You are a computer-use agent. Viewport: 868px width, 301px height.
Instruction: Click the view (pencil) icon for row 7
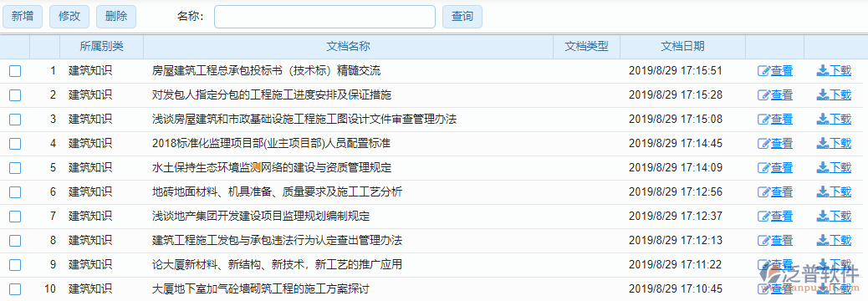coord(763,217)
